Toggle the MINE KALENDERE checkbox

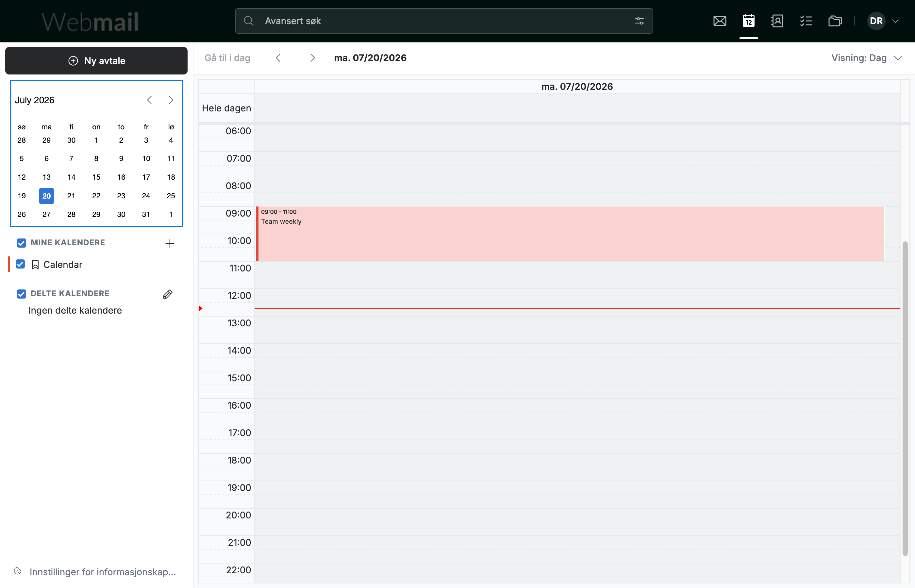(x=21, y=243)
